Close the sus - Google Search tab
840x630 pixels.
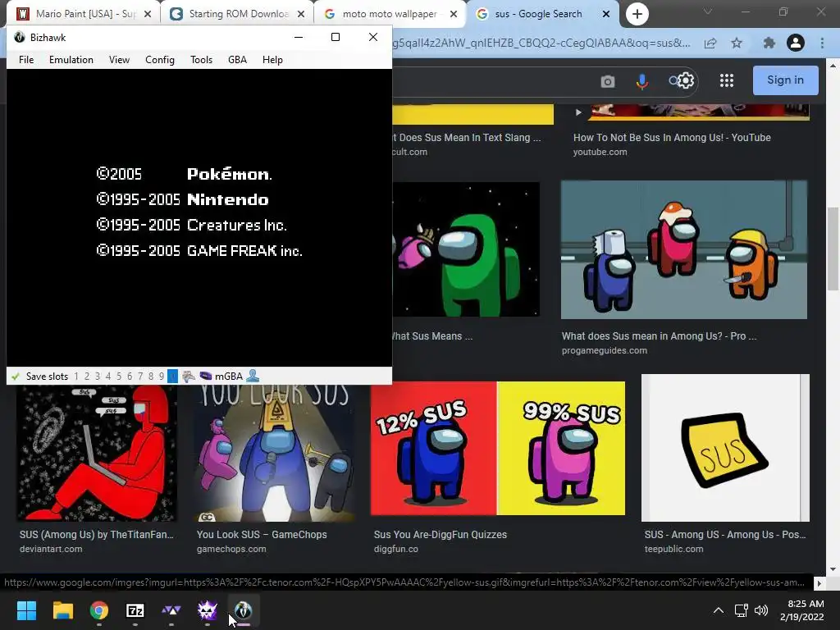pyautogui.click(x=606, y=14)
